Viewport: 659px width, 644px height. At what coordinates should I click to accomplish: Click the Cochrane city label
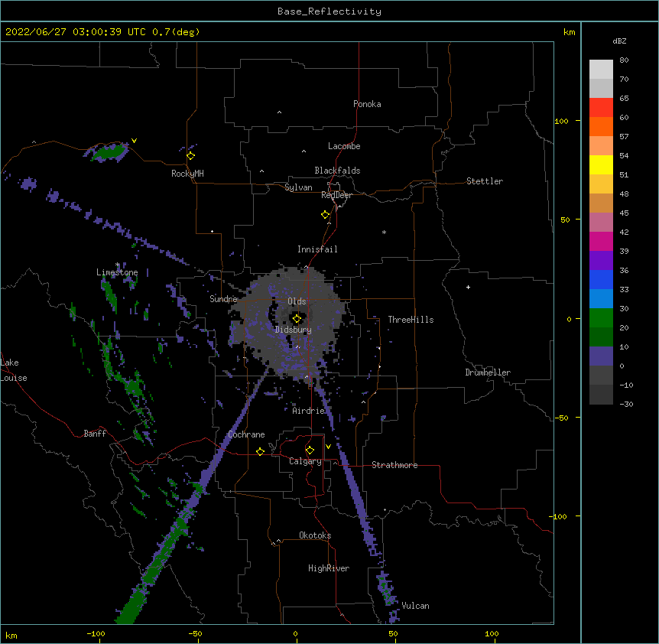coord(246,434)
